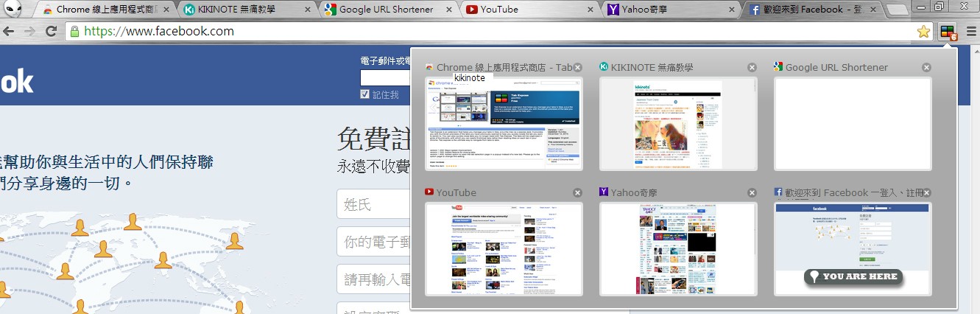Close the KIKINOTE thumbnail in the popup

(752, 67)
